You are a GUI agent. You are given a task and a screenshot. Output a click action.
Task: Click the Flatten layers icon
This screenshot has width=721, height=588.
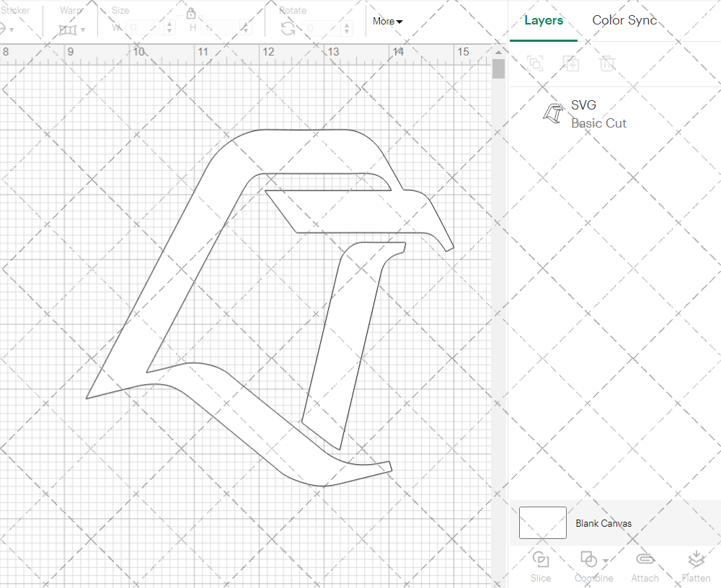696,560
